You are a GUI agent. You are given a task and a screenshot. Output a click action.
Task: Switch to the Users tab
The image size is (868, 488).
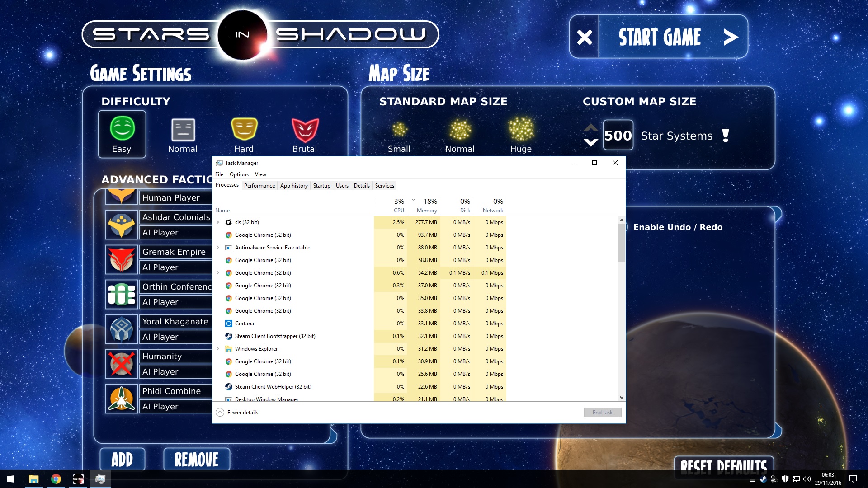click(342, 186)
